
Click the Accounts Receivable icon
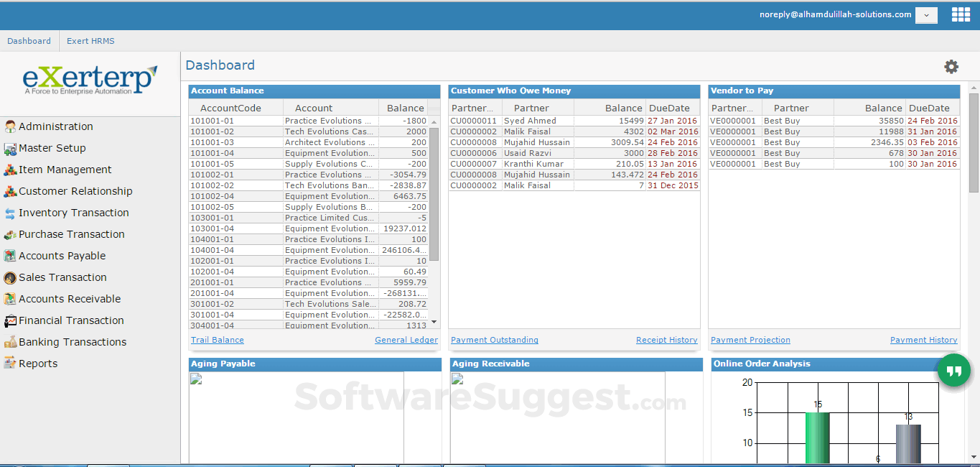pos(10,299)
